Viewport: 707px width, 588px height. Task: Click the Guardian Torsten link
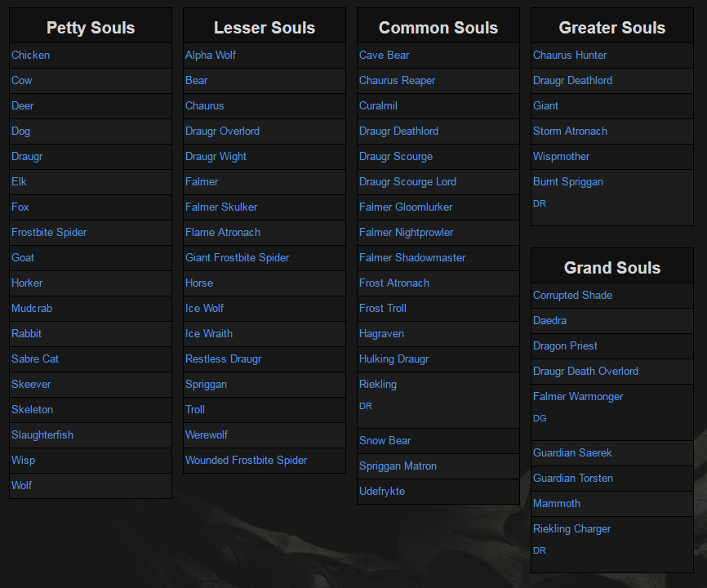573,479
